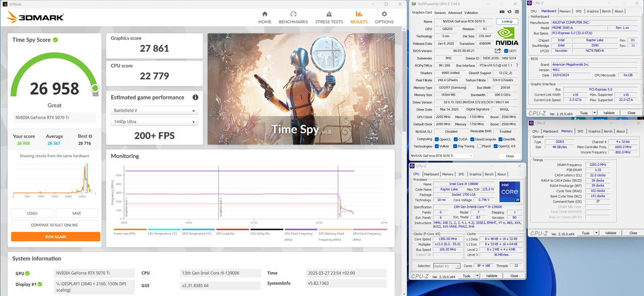Open the Stress Tests section

click(x=329, y=17)
